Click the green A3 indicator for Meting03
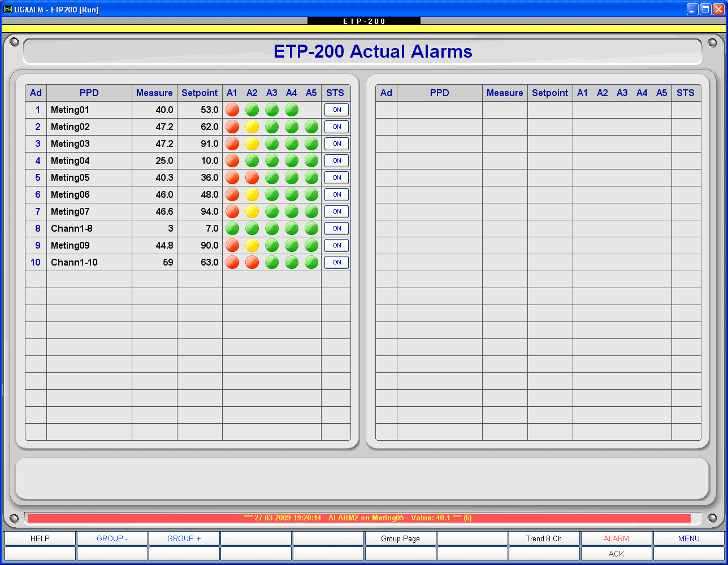Screen dimensions: 728x565 [272, 144]
